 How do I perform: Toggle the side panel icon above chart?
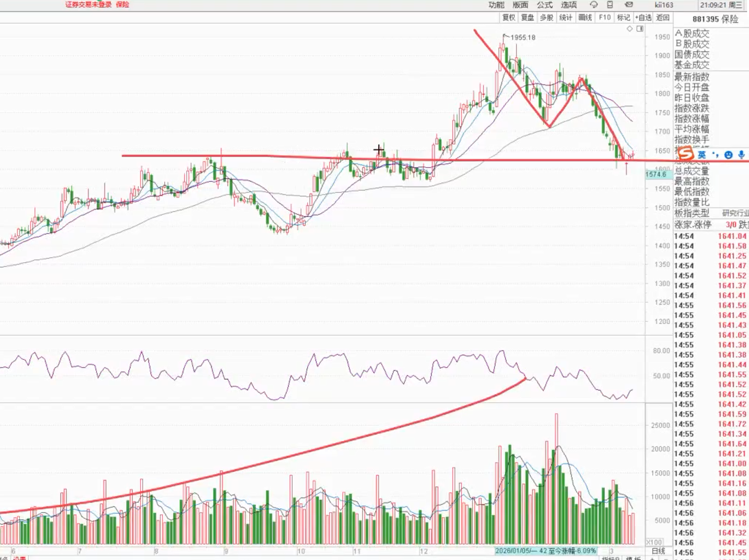[x=640, y=29]
